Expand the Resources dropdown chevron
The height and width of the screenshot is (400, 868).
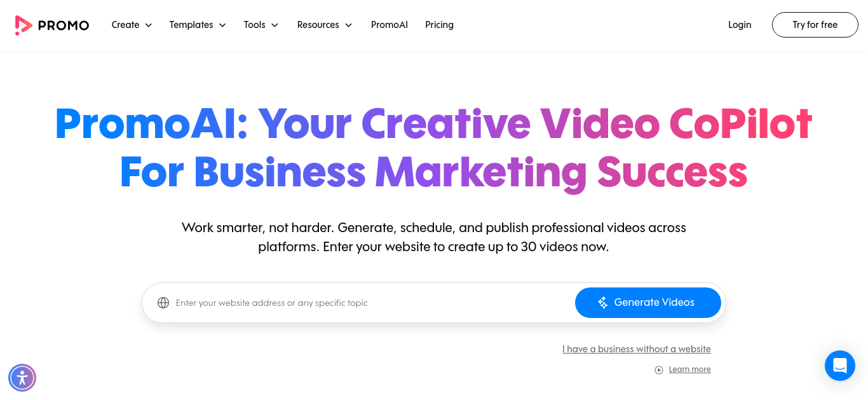point(348,25)
